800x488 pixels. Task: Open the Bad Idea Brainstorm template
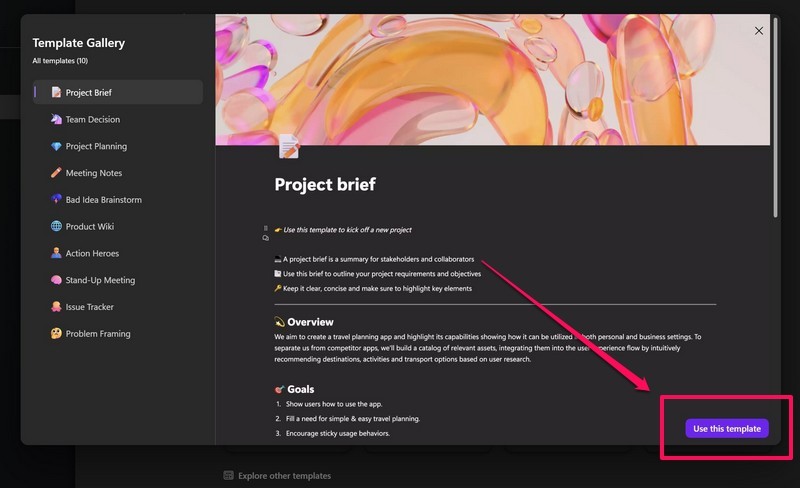103,200
